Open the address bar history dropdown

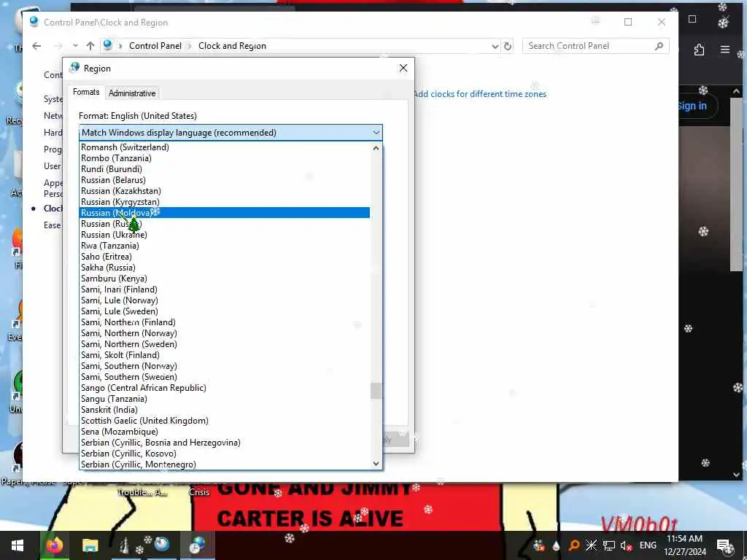pos(495,46)
